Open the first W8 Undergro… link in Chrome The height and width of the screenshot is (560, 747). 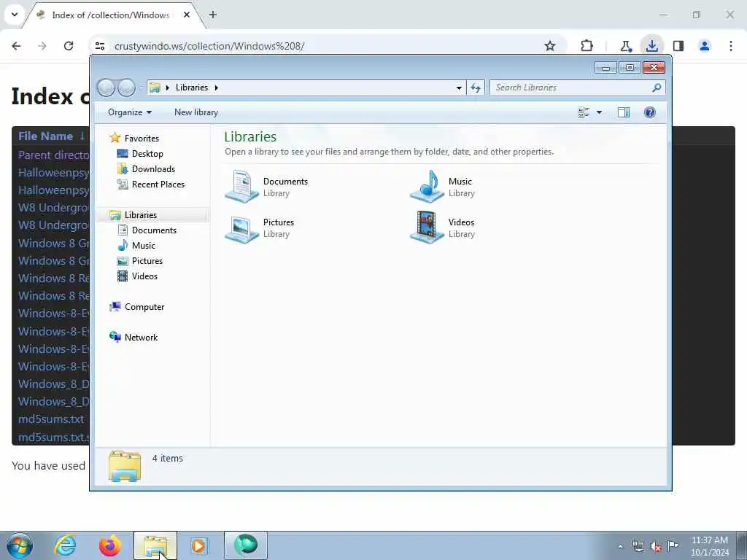coord(53,208)
